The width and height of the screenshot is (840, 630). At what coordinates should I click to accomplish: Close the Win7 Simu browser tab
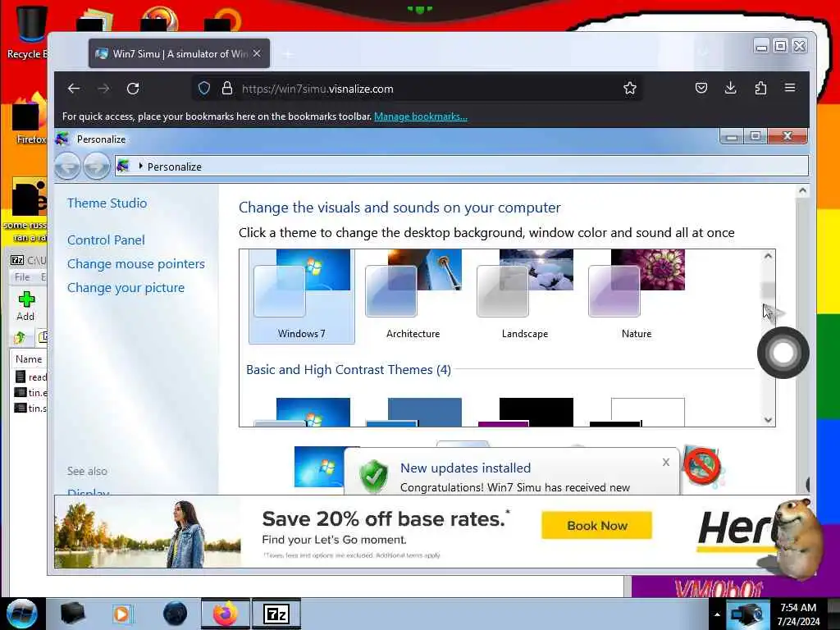click(x=257, y=53)
